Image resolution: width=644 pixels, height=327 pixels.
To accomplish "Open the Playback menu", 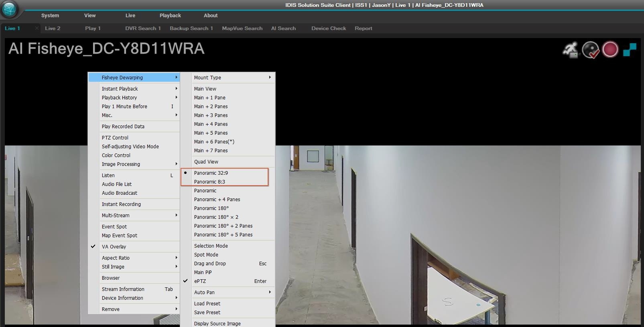I will tap(170, 15).
